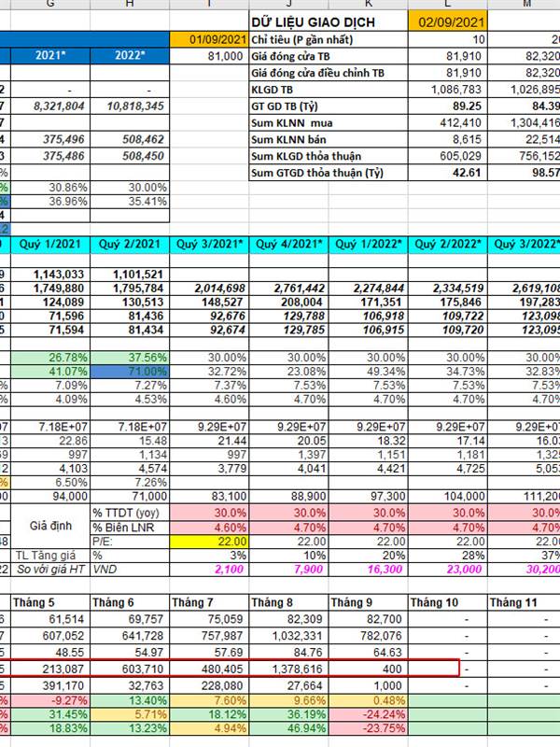Click 'Sum GTGD thỏa thuận (Tỷ)' cell
Image resolution: width=560 pixels, height=747 pixels.
pos(329,173)
